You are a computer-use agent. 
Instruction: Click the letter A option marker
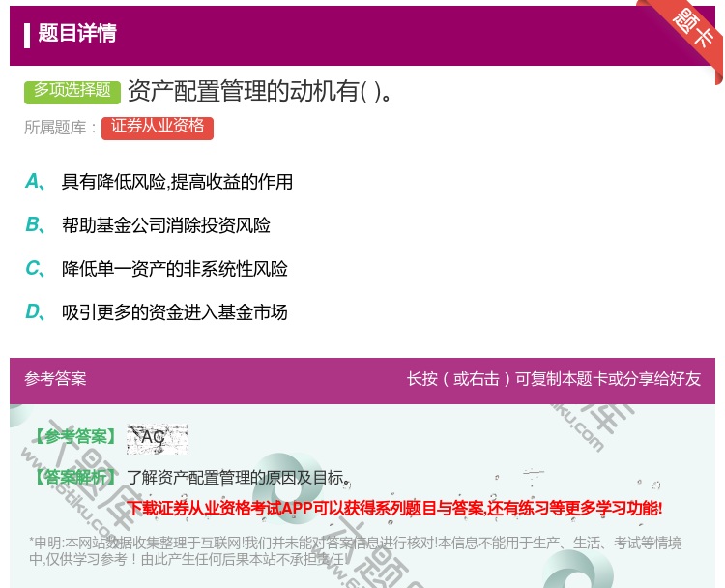tap(33, 181)
